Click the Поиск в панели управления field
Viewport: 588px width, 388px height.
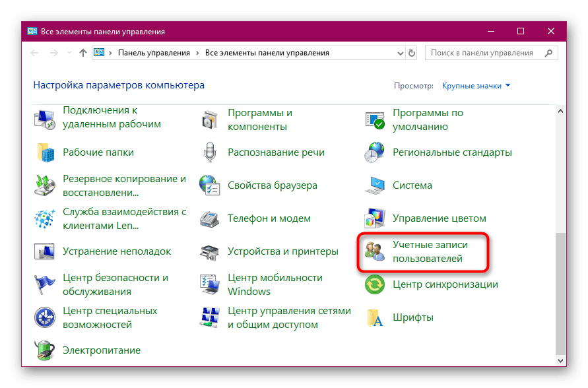pyautogui.click(x=491, y=53)
